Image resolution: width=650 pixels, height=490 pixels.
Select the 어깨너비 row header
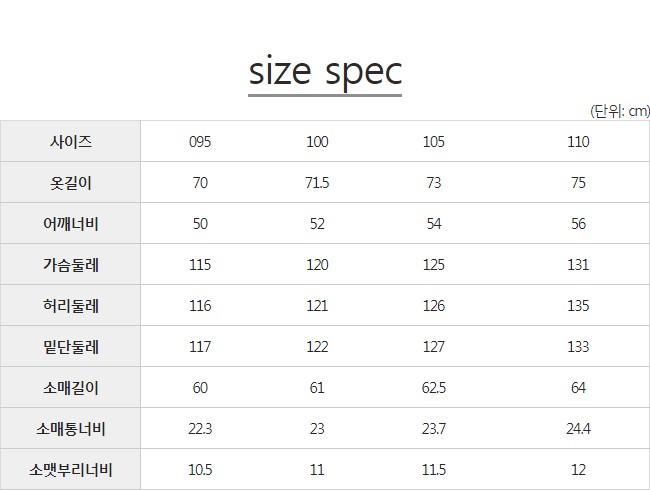tap(71, 223)
